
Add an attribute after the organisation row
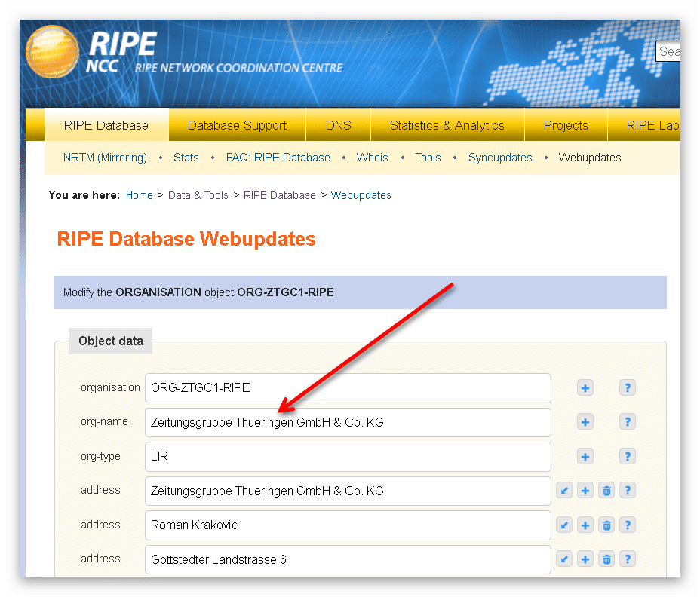(x=585, y=387)
